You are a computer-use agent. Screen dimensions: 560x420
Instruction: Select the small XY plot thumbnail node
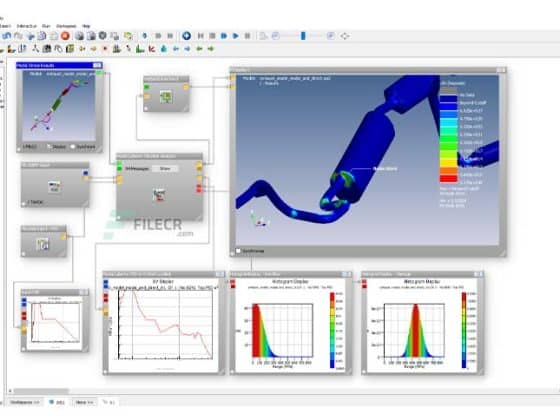[55, 322]
